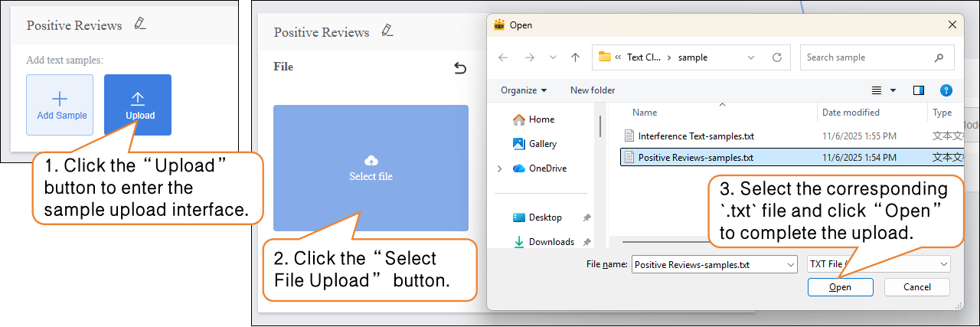
Task: Expand the view options dropdown arrow
Action: point(893,90)
